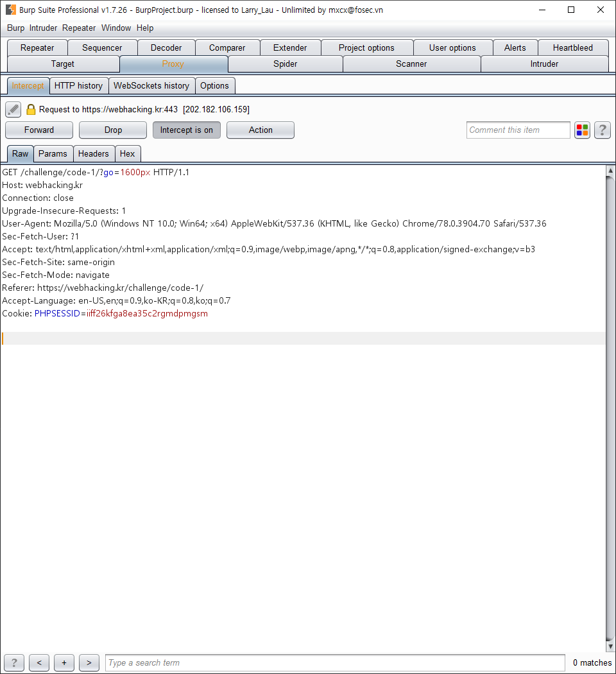Click the Accept-Language header line
Viewport: 616px width, 674px height.
click(x=116, y=300)
